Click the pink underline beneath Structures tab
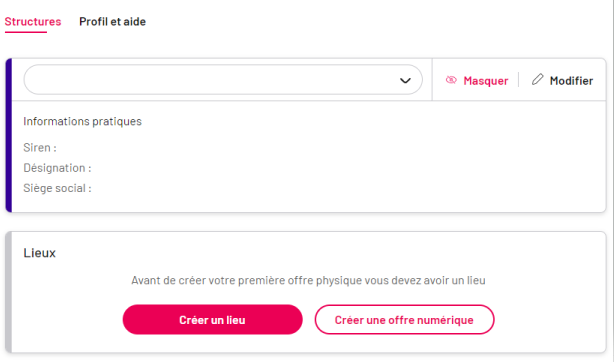The height and width of the screenshot is (362, 614). (x=26, y=32)
